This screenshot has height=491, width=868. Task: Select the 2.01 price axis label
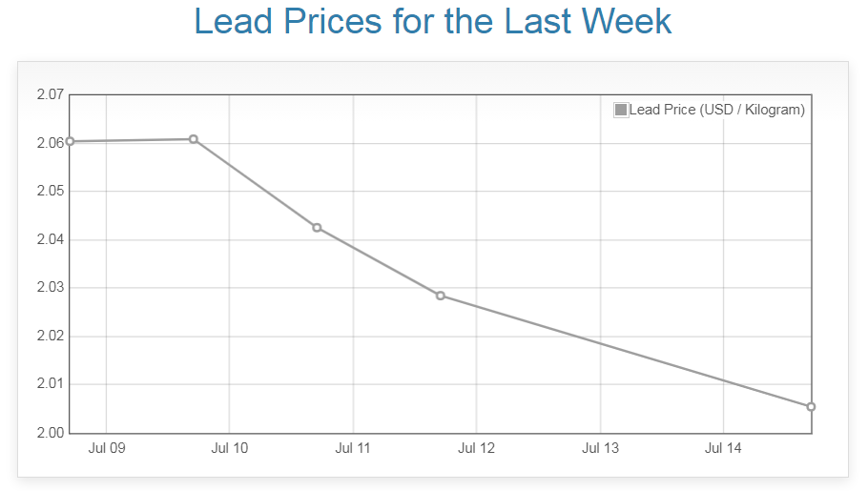click(50, 384)
